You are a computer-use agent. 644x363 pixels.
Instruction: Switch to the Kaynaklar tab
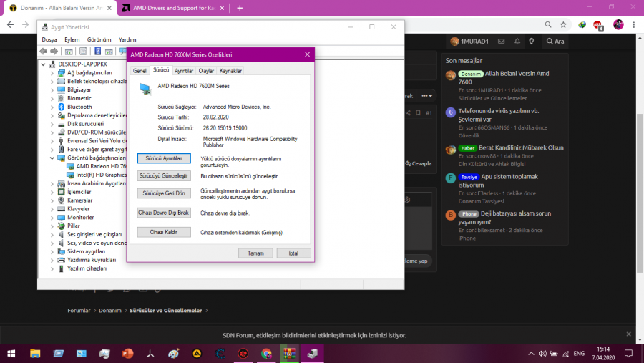click(230, 71)
